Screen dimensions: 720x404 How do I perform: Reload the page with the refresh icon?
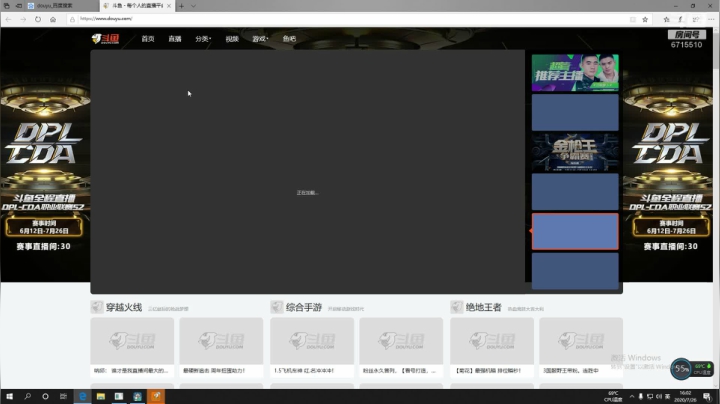tap(38, 19)
